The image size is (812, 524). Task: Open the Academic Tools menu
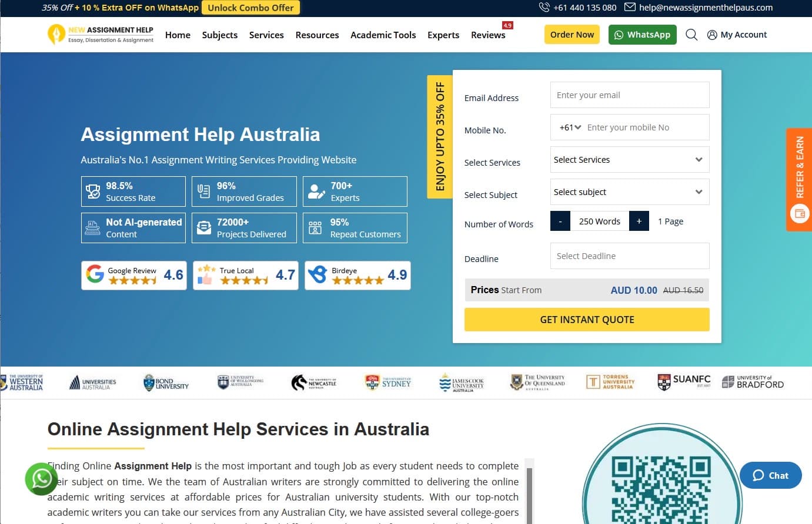[x=383, y=35]
